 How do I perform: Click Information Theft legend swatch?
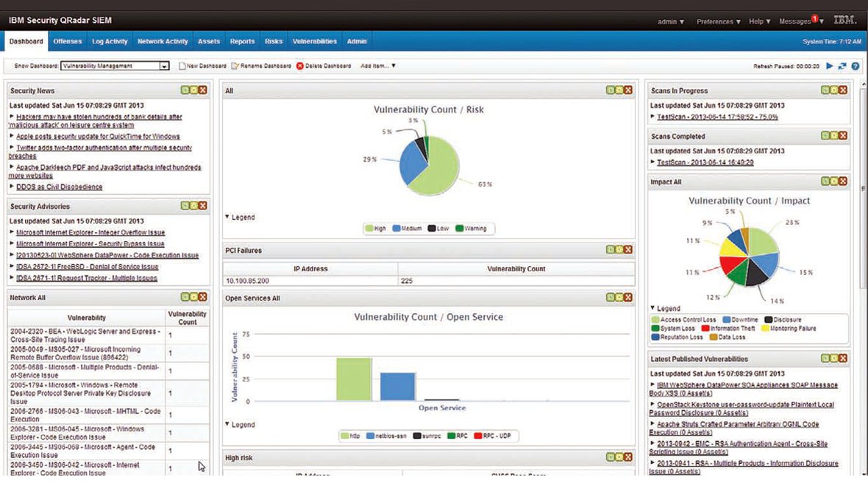pyautogui.click(x=705, y=329)
